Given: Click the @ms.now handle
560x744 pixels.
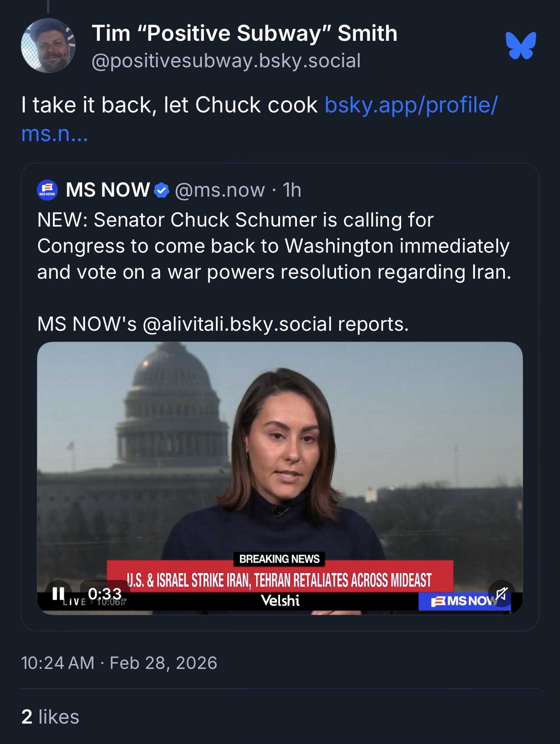Looking at the screenshot, I should (220, 190).
